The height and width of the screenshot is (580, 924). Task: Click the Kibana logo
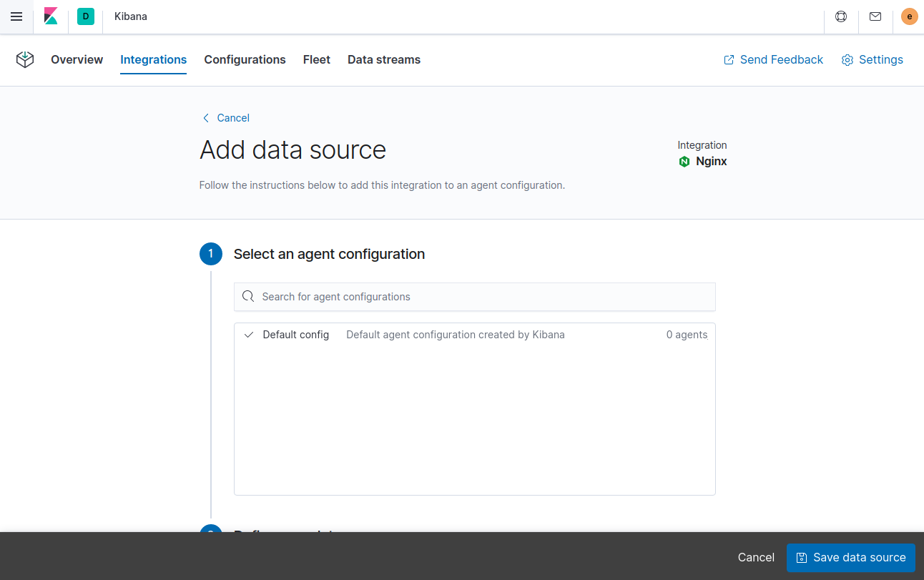(50, 16)
